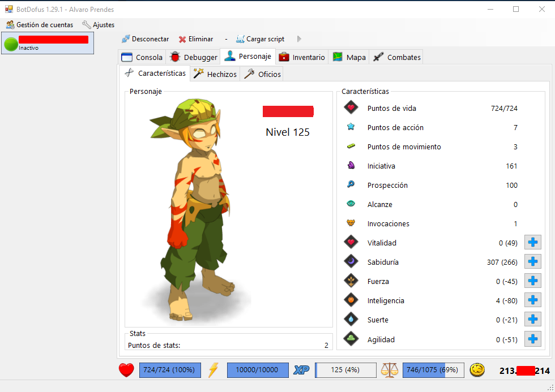
Task: Click the XP icon
Action: point(301,370)
